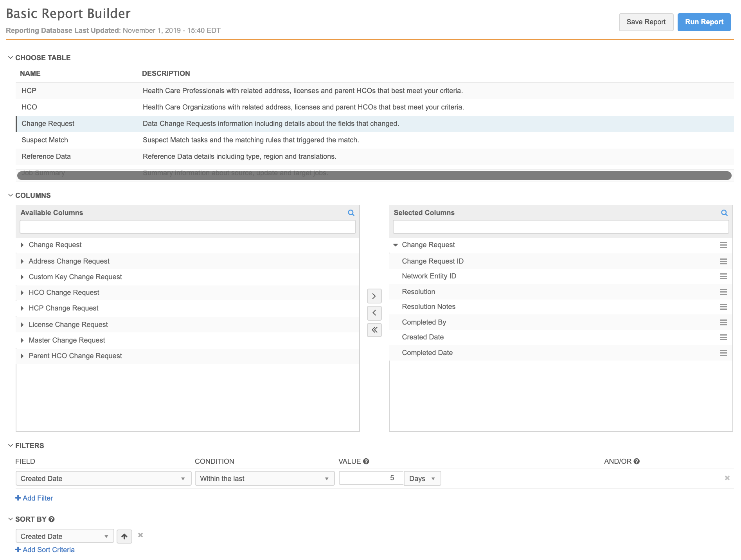Click the move right arrow button
741x560 pixels.
[x=374, y=296]
